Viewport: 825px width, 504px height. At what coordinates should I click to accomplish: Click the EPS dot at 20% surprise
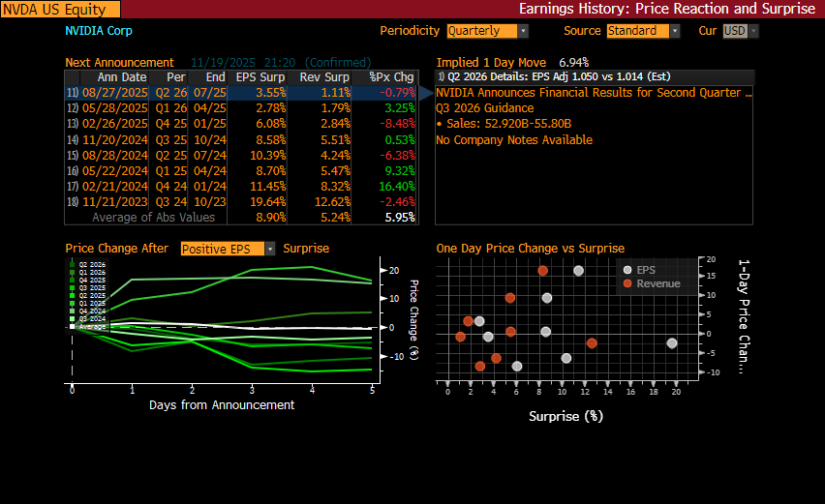pos(672,342)
